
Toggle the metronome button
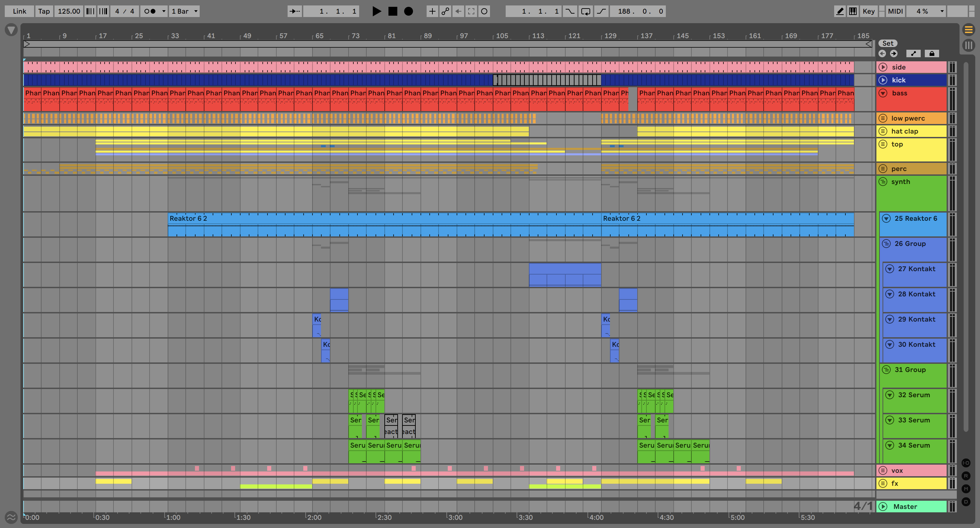point(150,11)
